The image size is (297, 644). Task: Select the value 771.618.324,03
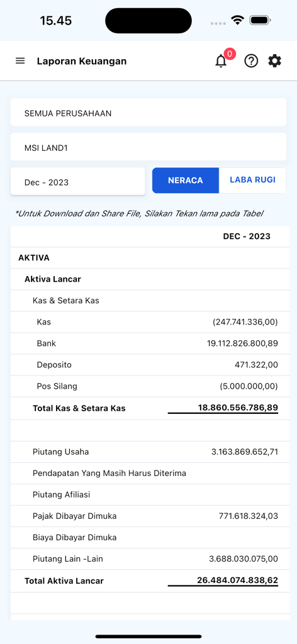[248, 516]
